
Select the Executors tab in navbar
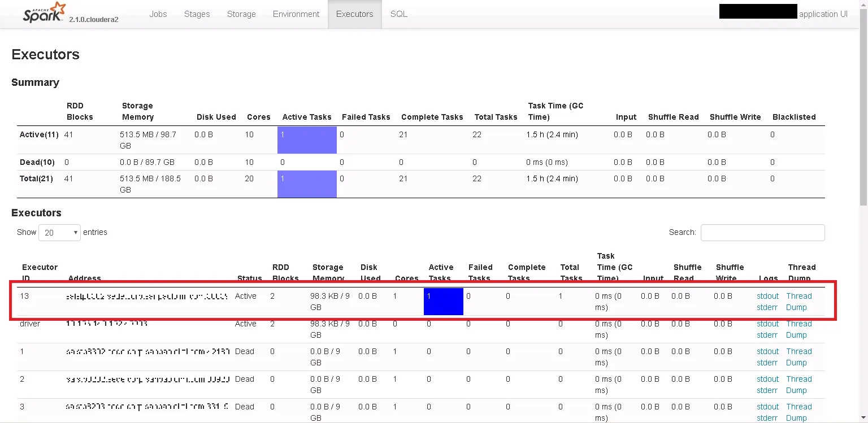click(x=355, y=14)
